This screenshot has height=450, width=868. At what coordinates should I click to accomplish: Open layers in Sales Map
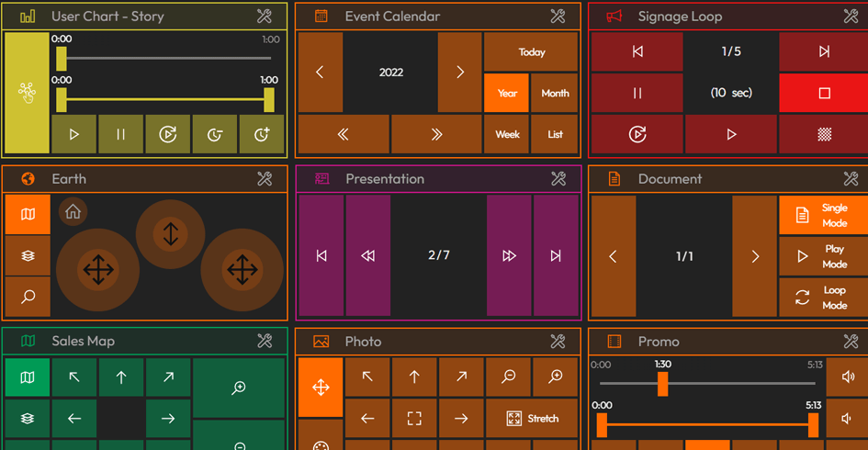click(x=28, y=419)
